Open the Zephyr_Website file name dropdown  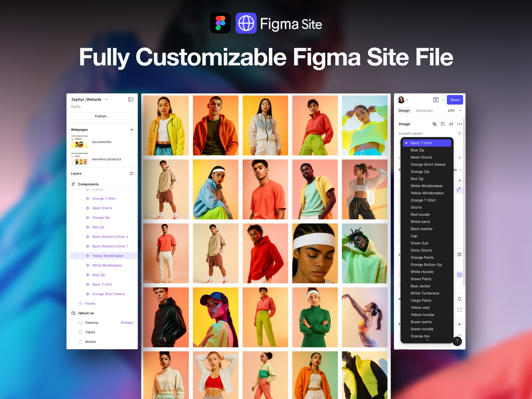107,99
